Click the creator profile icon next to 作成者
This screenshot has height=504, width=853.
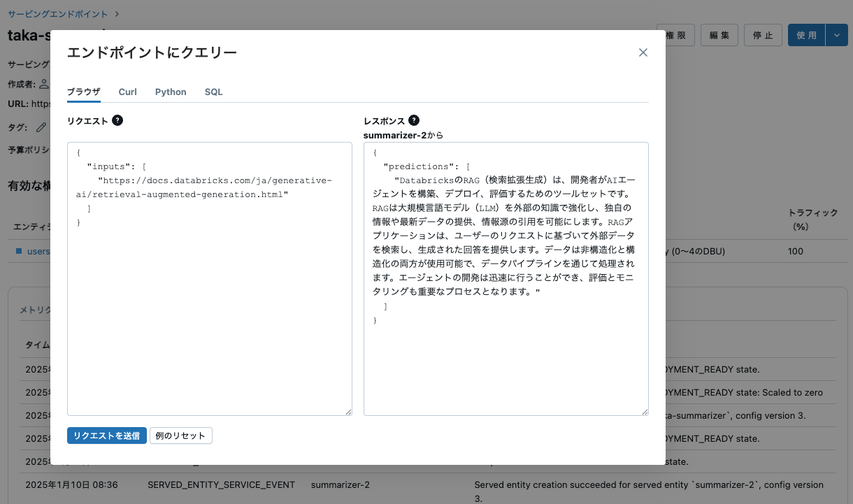pos(43,83)
